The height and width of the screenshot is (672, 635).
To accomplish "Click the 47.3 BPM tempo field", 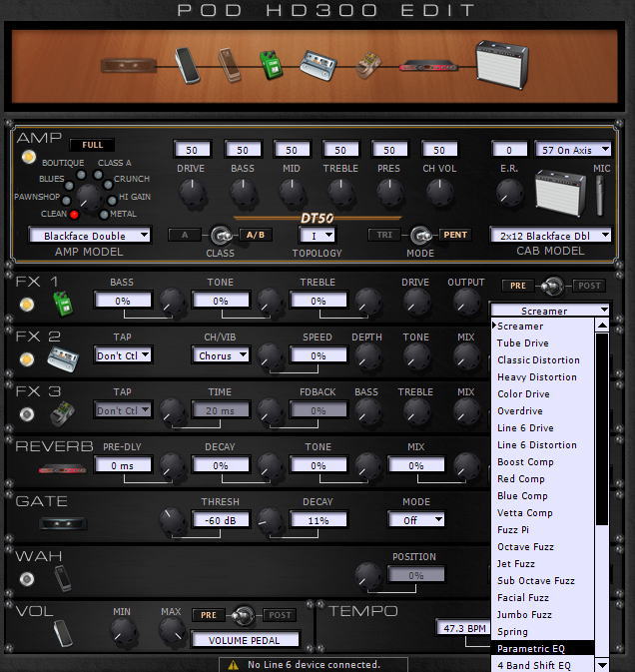I will tap(464, 628).
